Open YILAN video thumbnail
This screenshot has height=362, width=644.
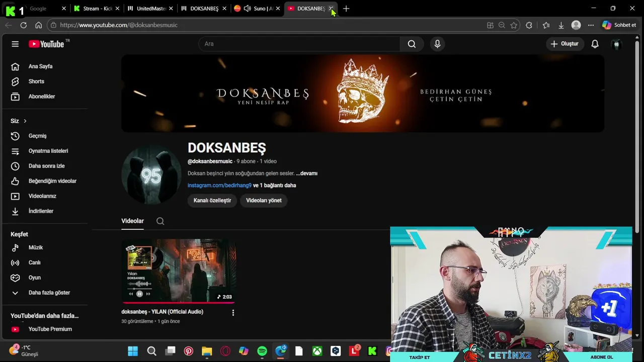click(179, 271)
